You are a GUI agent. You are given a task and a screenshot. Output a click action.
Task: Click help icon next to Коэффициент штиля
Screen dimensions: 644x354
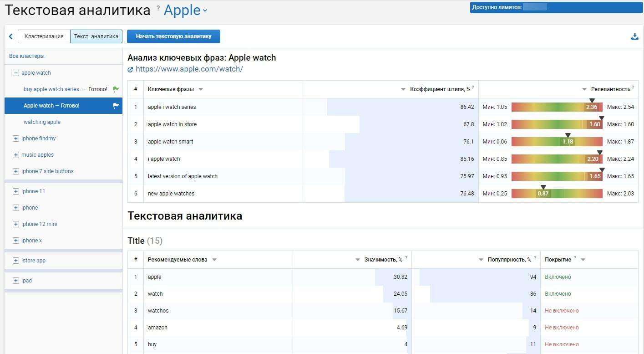pyautogui.click(x=473, y=87)
